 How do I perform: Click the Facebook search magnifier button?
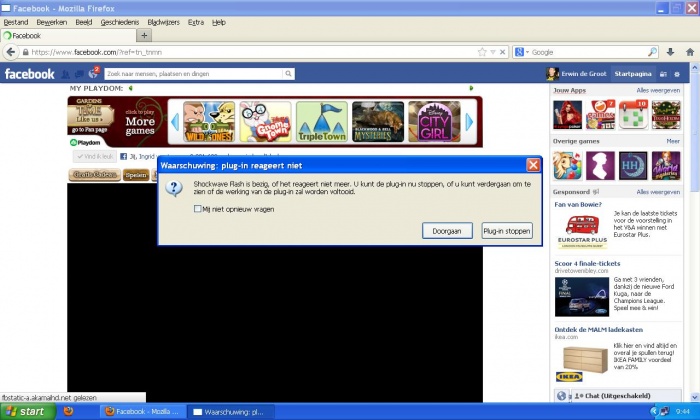click(288, 74)
